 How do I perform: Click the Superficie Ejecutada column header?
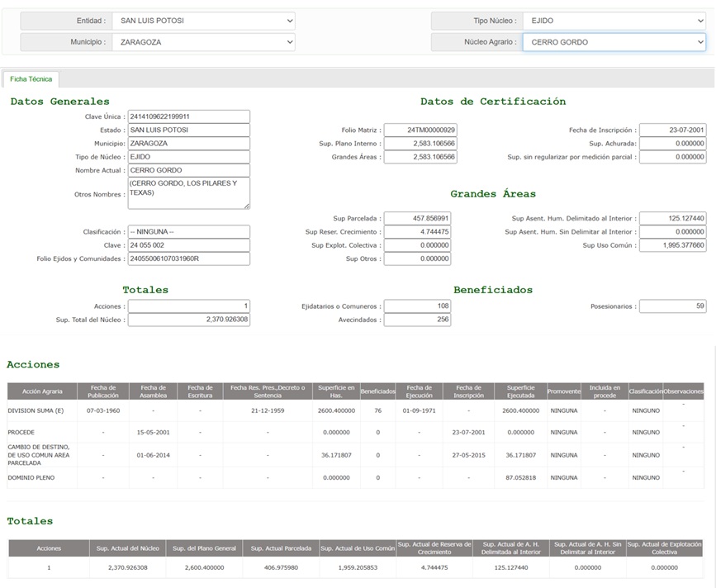[x=520, y=391]
